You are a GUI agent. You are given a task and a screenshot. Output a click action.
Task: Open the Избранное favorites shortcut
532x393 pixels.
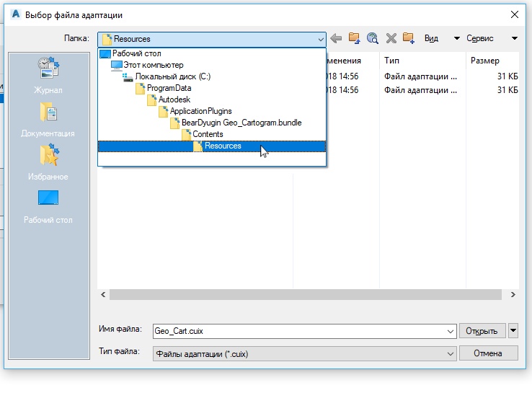(x=48, y=162)
